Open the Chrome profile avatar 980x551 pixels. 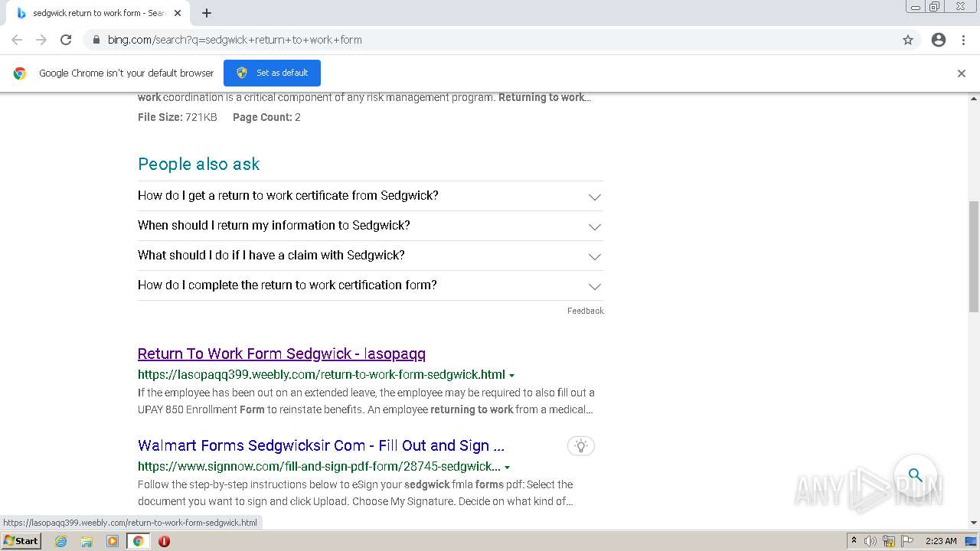tap(939, 40)
